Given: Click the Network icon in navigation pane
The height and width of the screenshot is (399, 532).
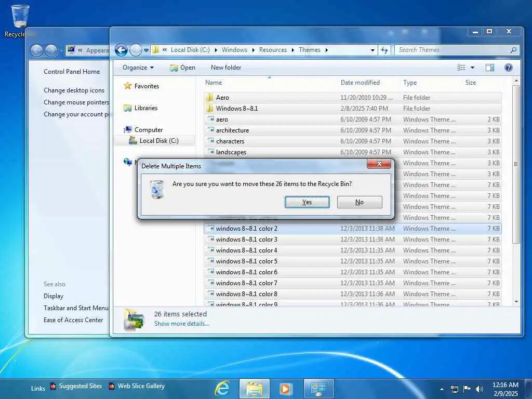Looking at the screenshot, I should [x=128, y=162].
